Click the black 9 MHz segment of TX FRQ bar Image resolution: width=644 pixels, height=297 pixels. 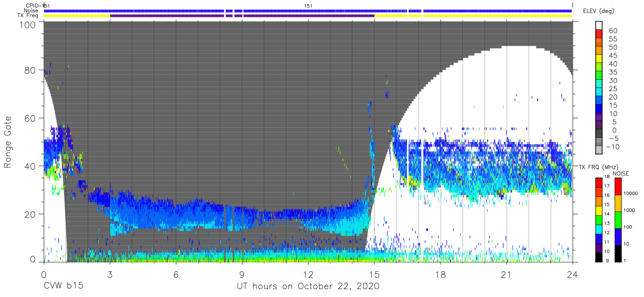tap(599, 257)
